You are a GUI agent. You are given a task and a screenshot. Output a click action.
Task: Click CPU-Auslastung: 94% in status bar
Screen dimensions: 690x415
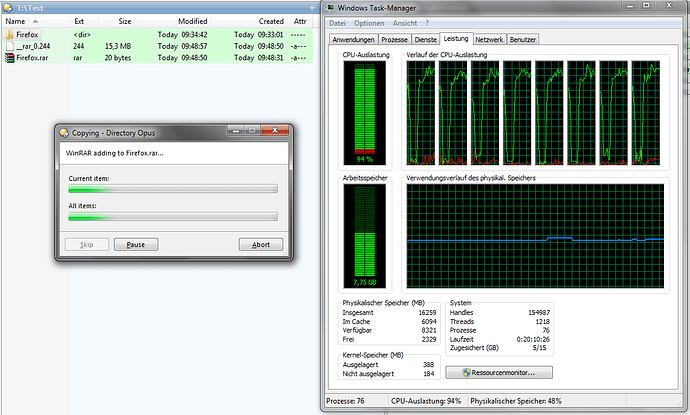(x=426, y=401)
